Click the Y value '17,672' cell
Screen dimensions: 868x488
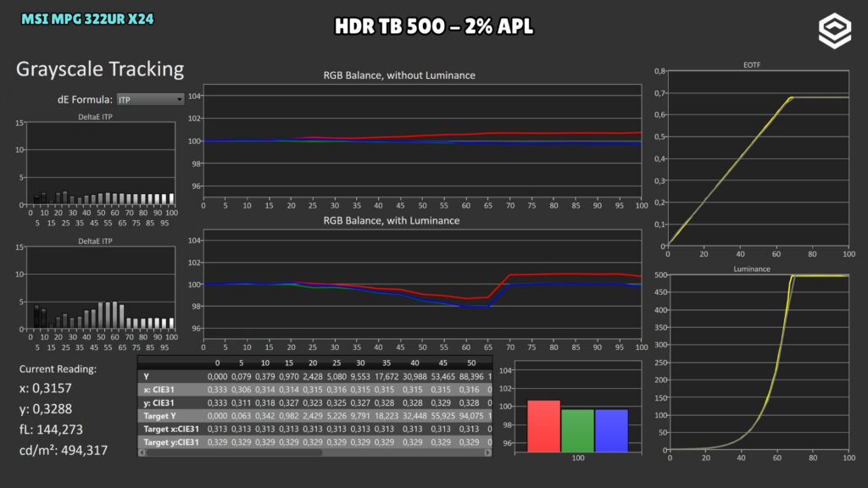click(387, 376)
